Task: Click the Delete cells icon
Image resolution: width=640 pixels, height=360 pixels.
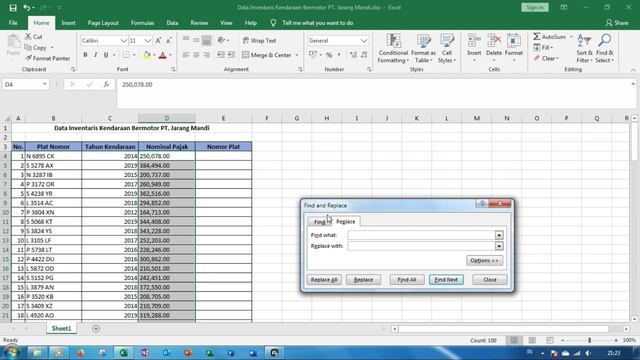Action: (x=494, y=41)
